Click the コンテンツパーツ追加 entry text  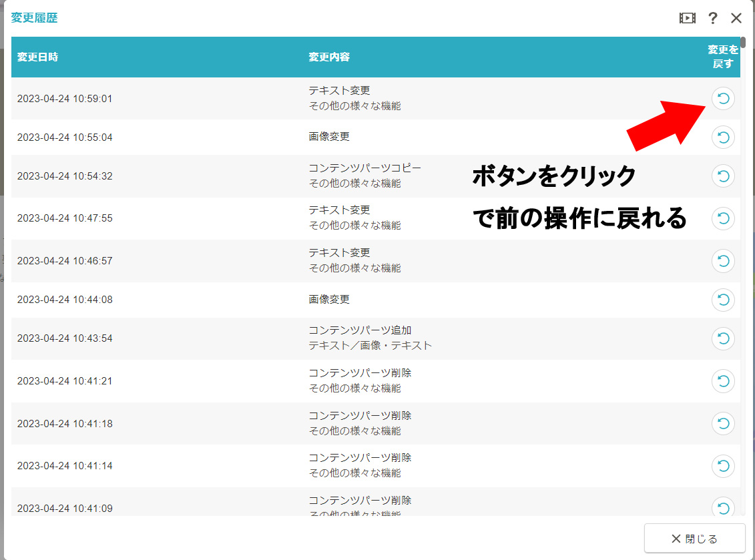pyautogui.click(x=360, y=330)
